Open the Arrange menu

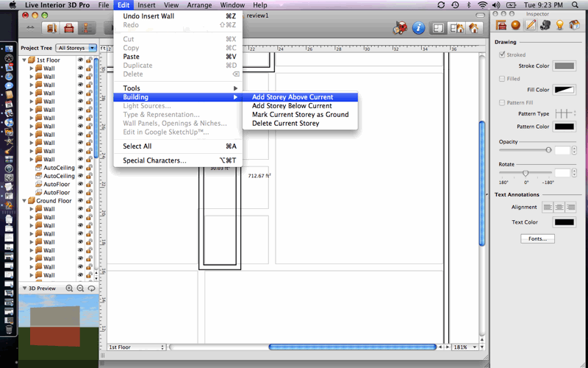point(199,5)
